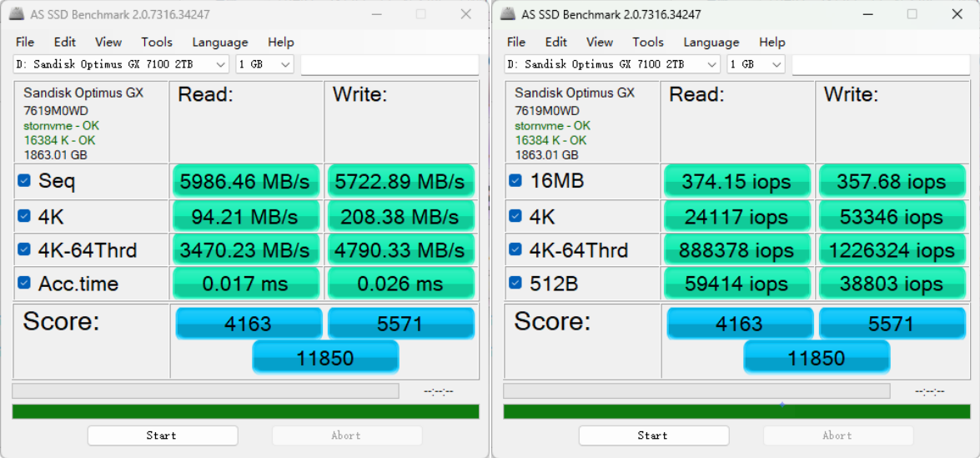
Task: Click the 4K write result 208.38 MB/s
Action: 400,216
